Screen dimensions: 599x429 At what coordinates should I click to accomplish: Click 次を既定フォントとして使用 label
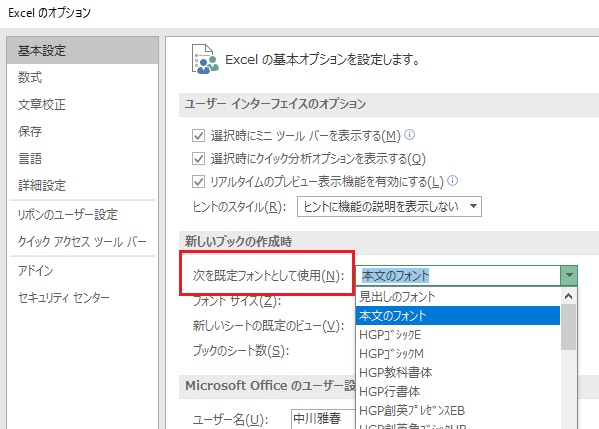coord(268,275)
